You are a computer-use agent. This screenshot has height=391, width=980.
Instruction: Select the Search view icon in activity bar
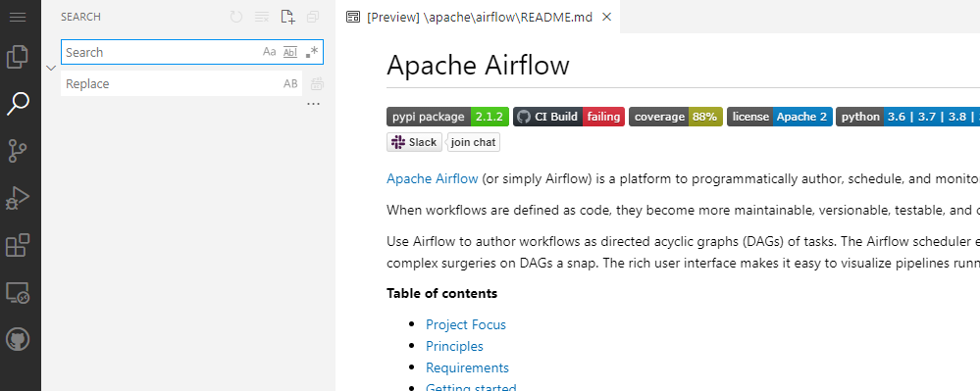tap(18, 104)
